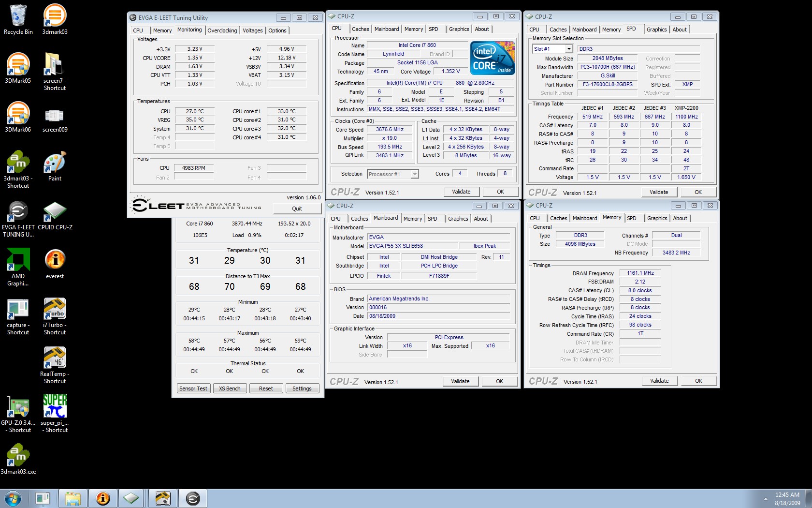Open Settings button in RealTemp
Screen dimensions: 812x508
point(302,388)
